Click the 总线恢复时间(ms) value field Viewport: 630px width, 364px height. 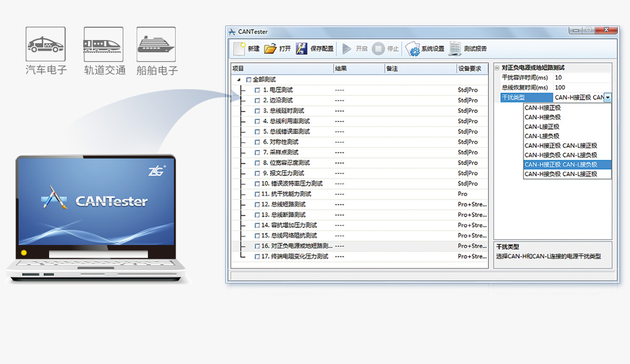click(582, 88)
